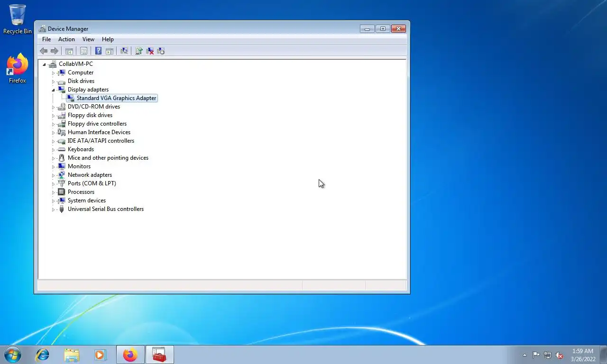Screen dimensions: 607x364
Task: Select the System devices label
Action: click(87, 200)
